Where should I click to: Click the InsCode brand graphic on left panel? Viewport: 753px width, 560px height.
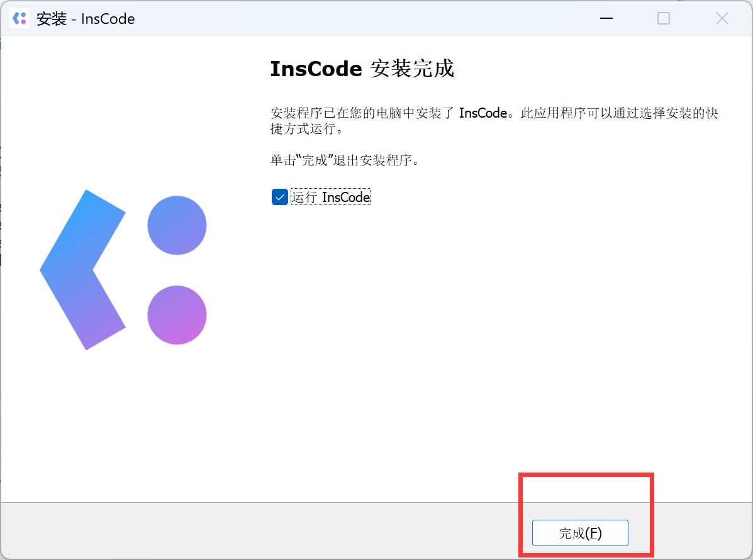pyautogui.click(x=123, y=269)
